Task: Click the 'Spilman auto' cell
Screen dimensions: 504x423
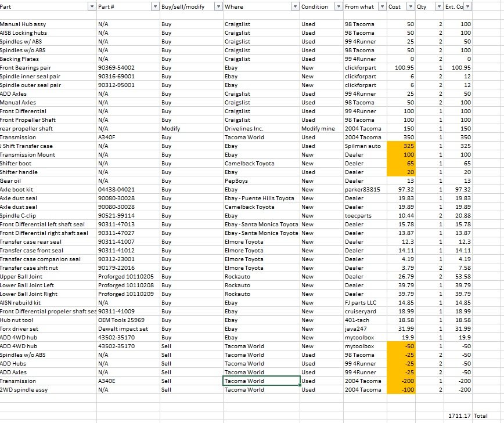Action: click(365, 146)
